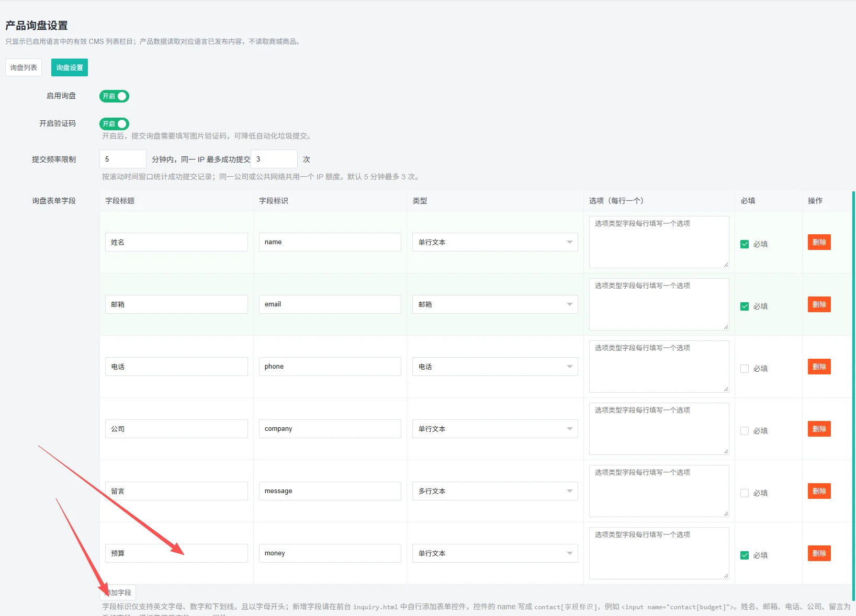Open the 多行文本 type dropdown
The width and height of the screenshot is (856, 616).
coord(495,491)
